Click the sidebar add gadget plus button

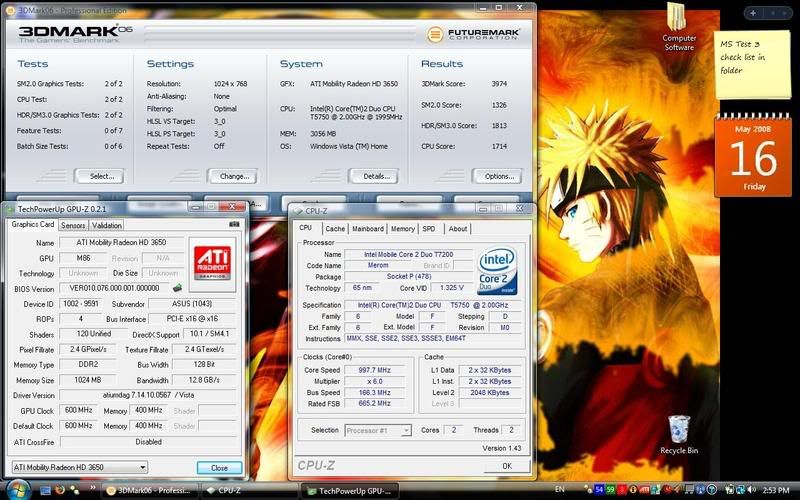(x=753, y=13)
